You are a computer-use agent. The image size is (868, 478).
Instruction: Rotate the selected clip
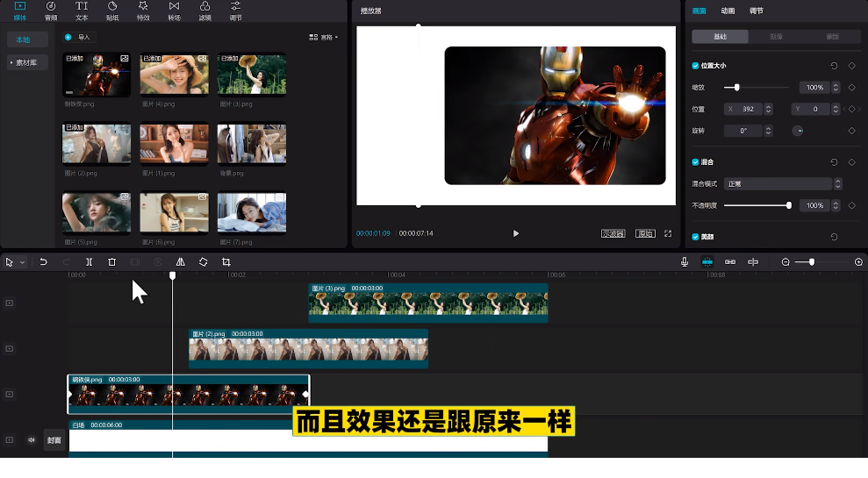click(x=203, y=262)
